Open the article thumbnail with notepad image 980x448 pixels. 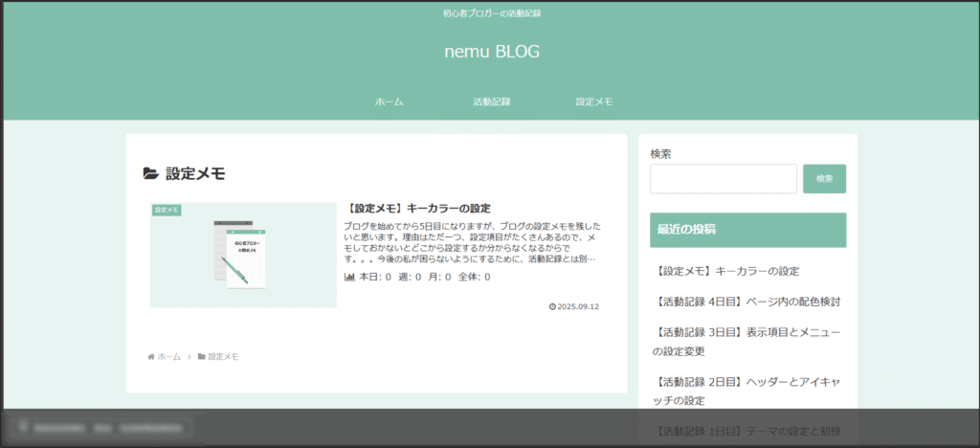(243, 256)
